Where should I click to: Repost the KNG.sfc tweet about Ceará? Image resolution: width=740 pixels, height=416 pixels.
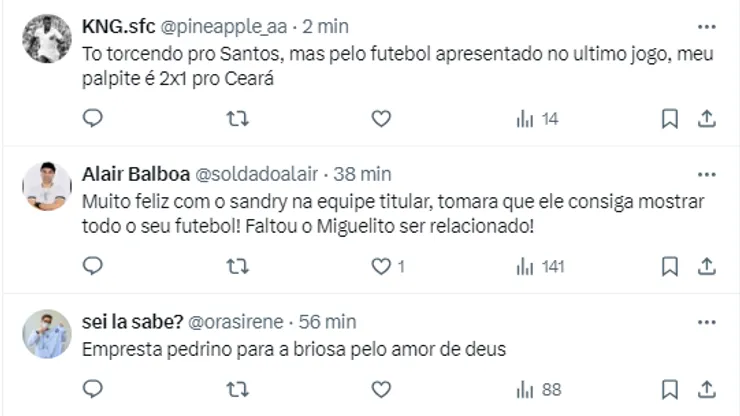point(237,119)
